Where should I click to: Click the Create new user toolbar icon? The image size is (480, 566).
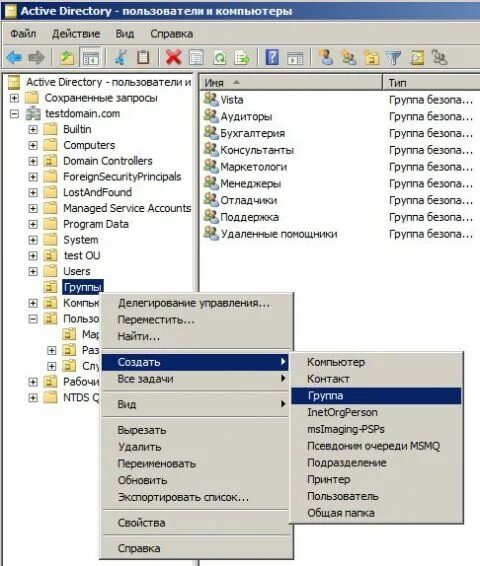pyautogui.click(x=326, y=57)
